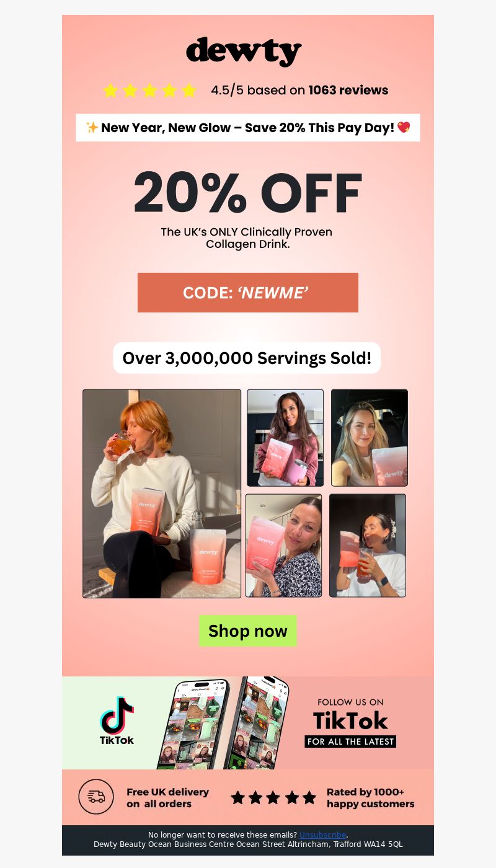Viewport: 496px width, 868px height.
Task: Open photo of woman sipping red drink
Action: click(x=368, y=546)
